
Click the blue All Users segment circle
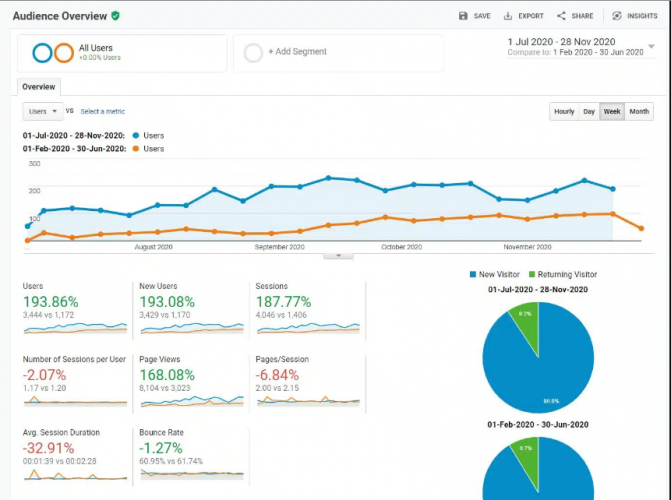point(42,53)
